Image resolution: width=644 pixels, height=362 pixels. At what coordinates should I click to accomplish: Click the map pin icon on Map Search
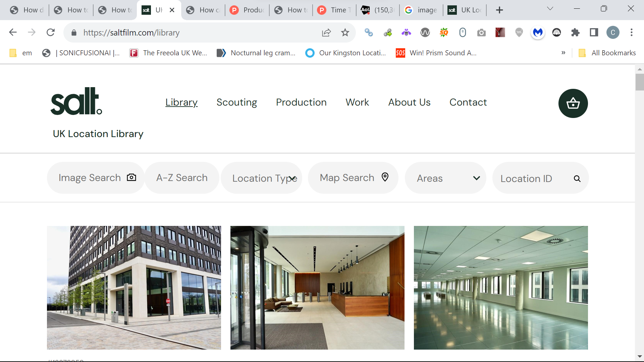click(385, 177)
